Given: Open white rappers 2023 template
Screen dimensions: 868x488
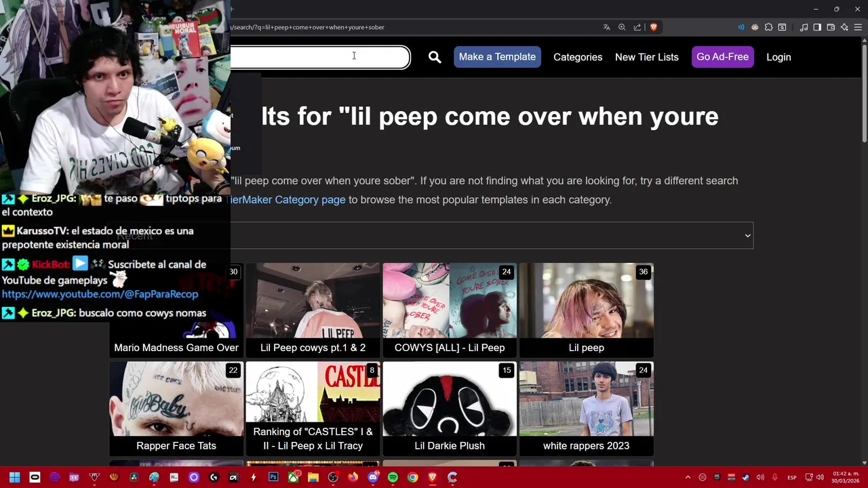Looking at the screenshot, I should click(586, 408).
